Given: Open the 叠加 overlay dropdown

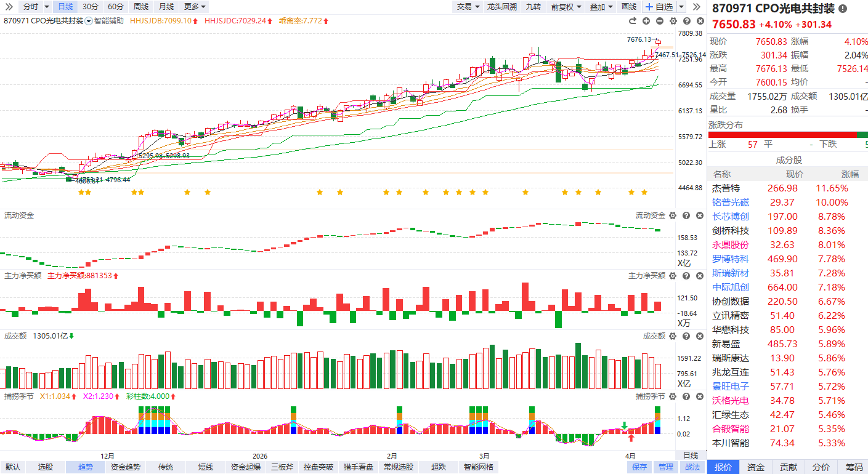Looking at the screenshot, I should tap(601, 7).
